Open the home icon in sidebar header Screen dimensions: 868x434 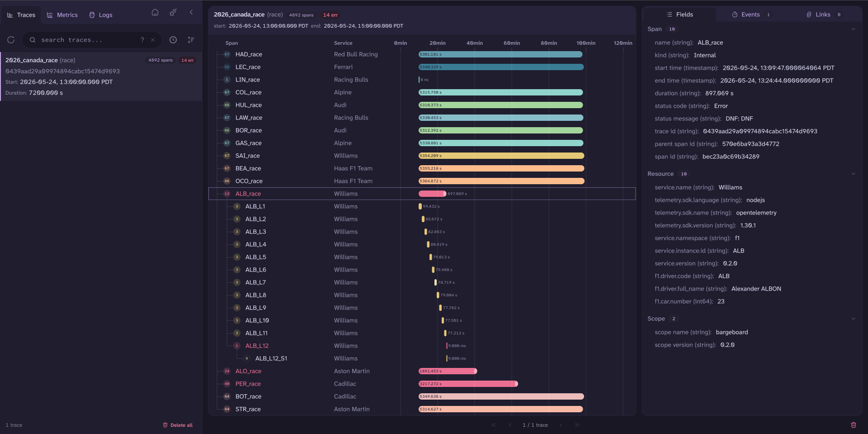pos(155,13)
